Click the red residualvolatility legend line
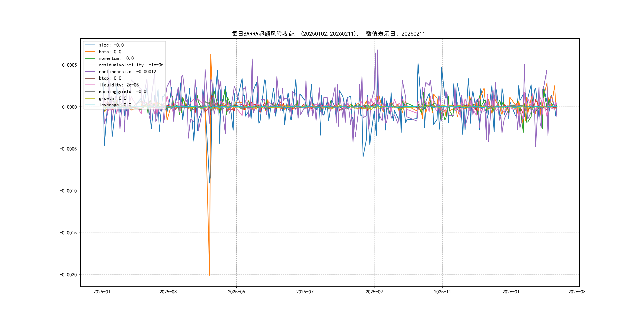 coord(90,65)
